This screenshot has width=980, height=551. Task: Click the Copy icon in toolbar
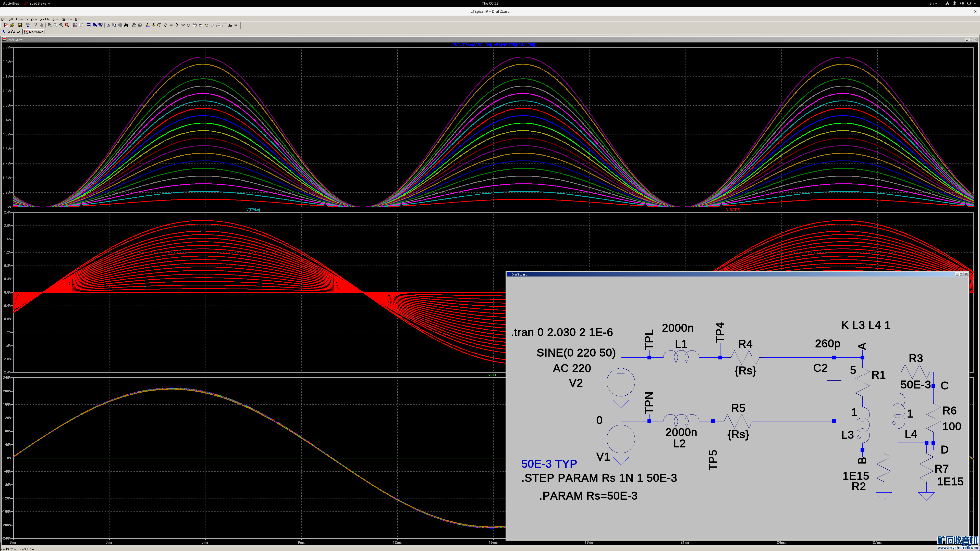115,25
